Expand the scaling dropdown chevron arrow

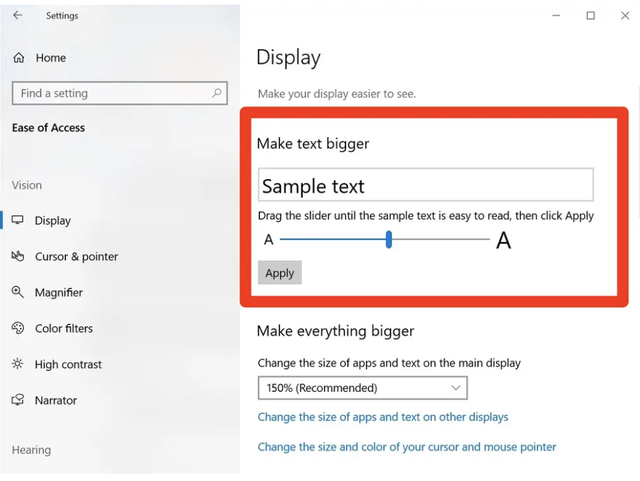click(456, 387)
